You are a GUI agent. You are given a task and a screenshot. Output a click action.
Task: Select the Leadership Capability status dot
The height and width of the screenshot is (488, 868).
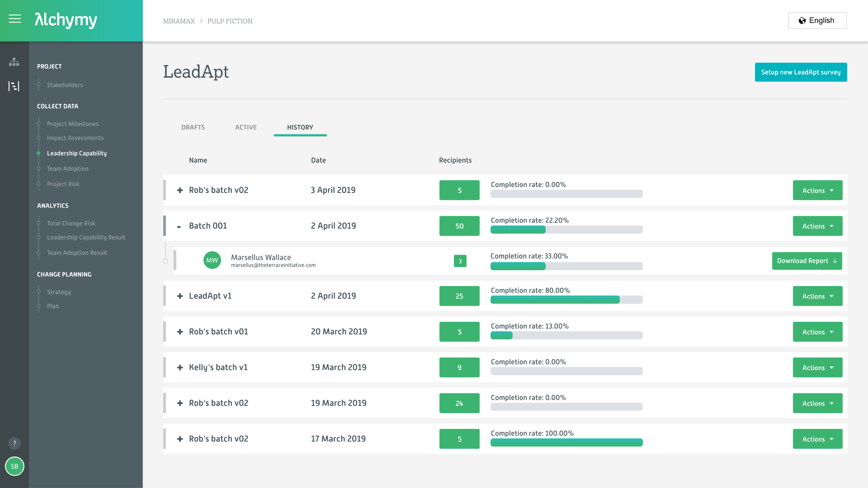[38, 153]
